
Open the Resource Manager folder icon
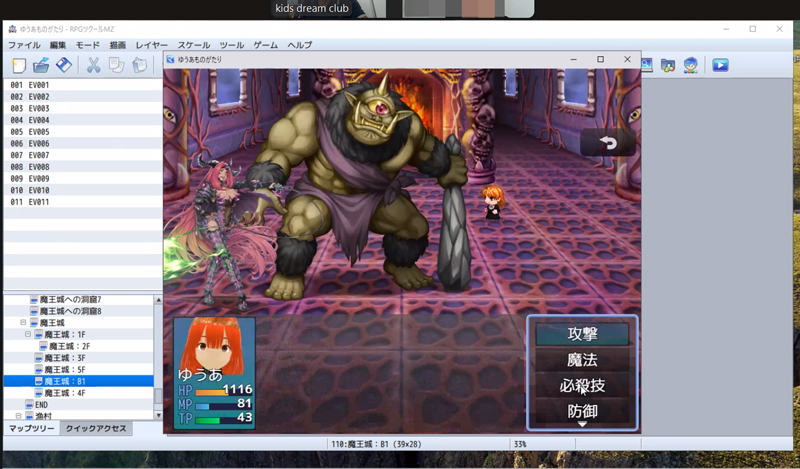coord(668,65)
